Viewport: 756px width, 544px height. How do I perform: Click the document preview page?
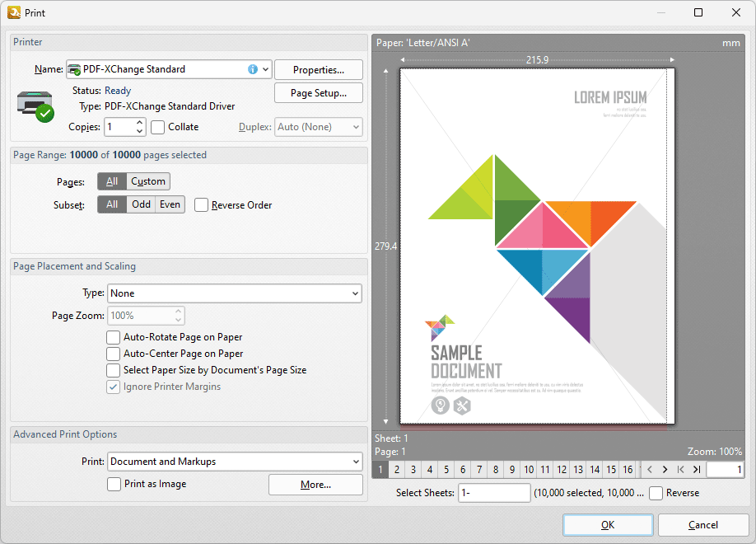tap(537, 246)
